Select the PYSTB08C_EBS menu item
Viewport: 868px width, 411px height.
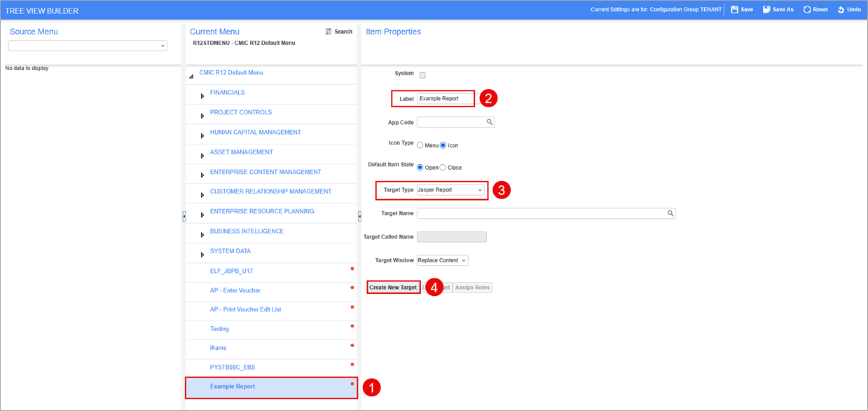[233, 368]
